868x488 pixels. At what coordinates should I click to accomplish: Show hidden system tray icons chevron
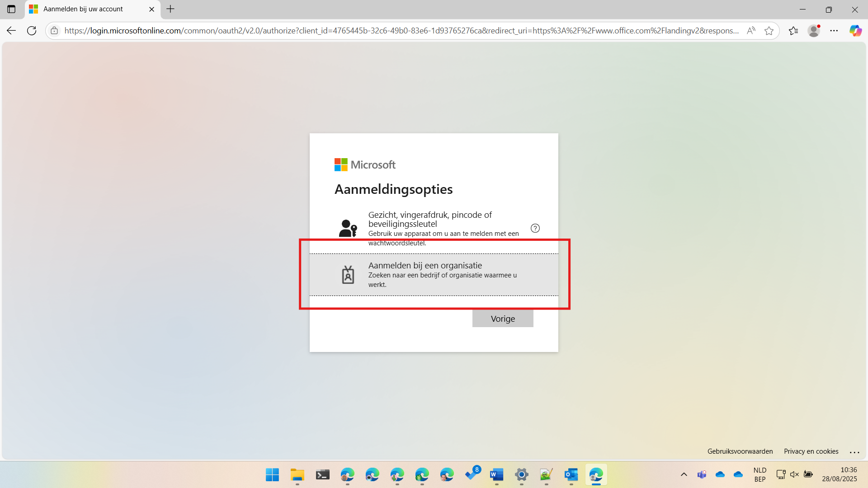click(x=684, y=474)
